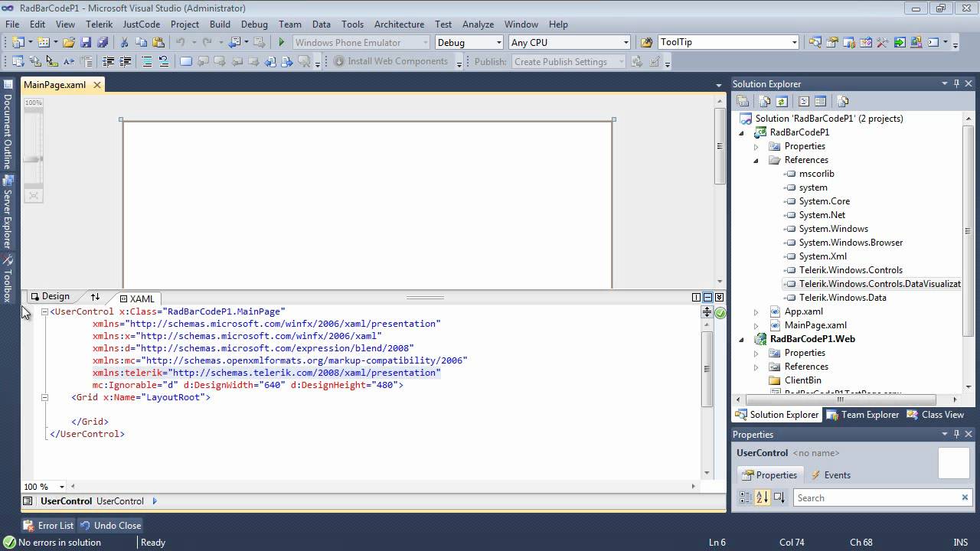Screen dimensions: 980x551
Task: Increase the line indent with the toolbar icon
Action: pos(125,61)
